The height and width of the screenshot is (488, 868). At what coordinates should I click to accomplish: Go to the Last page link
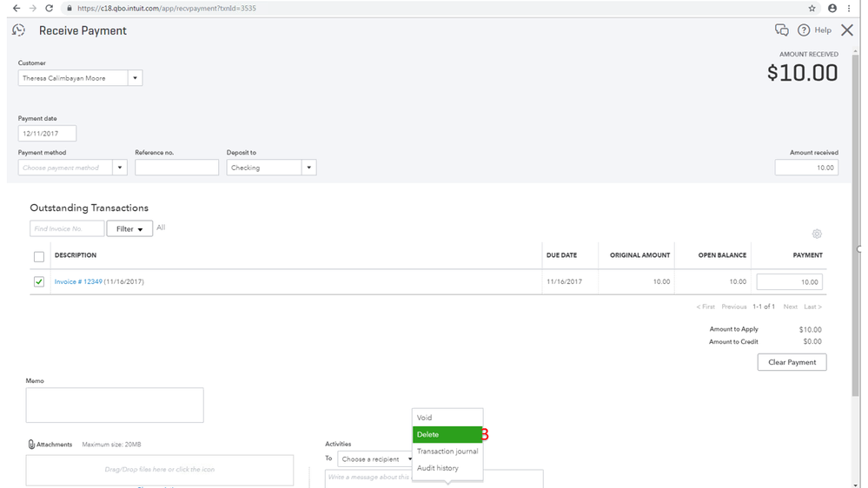[812, 307]
